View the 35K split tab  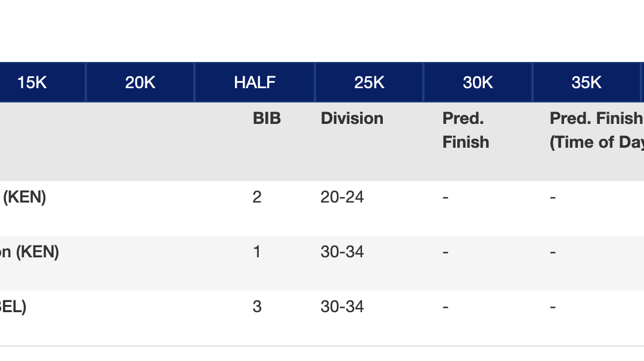click(586, 83)
